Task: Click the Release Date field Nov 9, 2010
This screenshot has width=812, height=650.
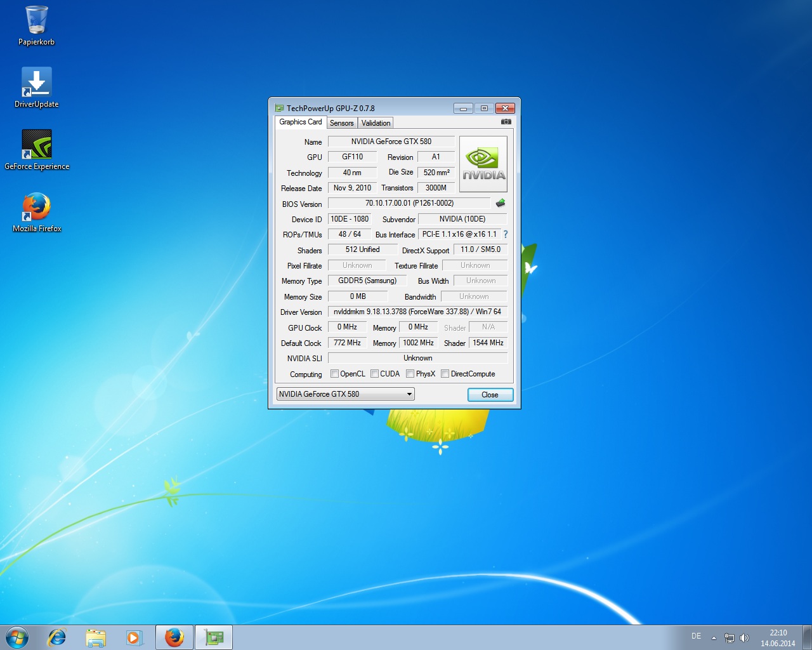Action: click(353, 188)
